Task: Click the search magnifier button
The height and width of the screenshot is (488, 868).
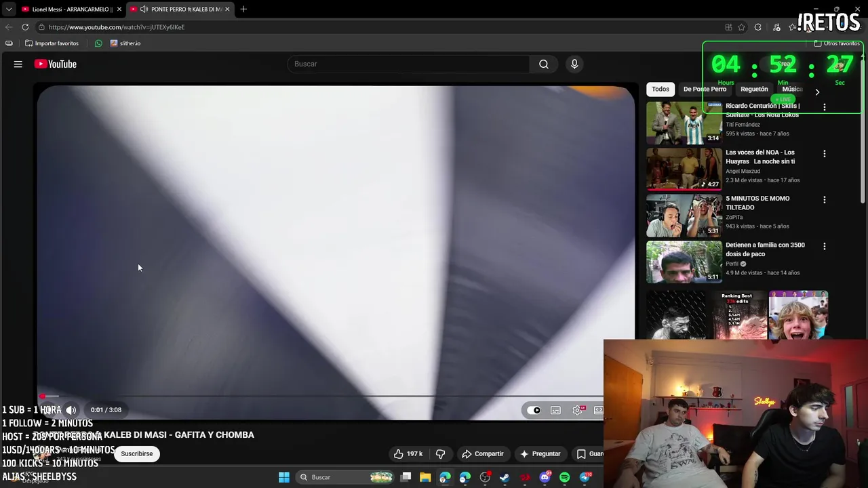Action: tap(544, 64)
